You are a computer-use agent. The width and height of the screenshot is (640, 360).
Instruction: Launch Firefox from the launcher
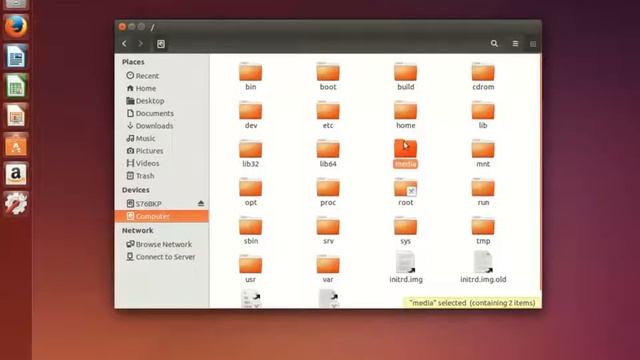tap(16, 27)
